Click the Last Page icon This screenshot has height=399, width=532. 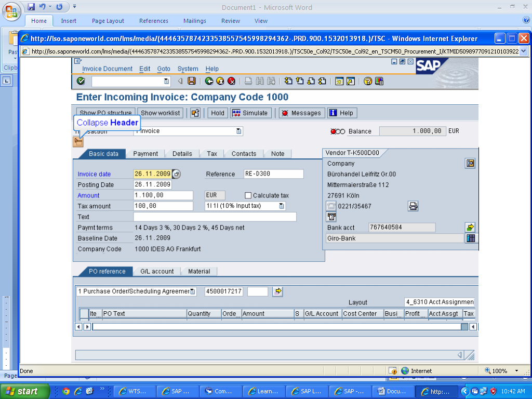point(322,81)
